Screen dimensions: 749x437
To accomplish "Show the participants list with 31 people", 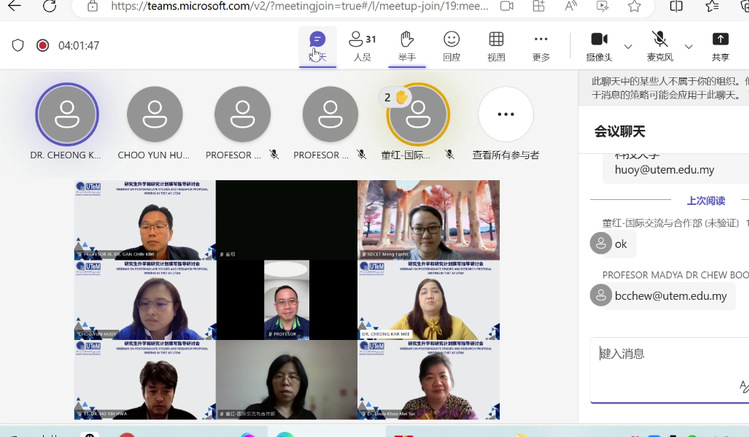I will [361, 45].
